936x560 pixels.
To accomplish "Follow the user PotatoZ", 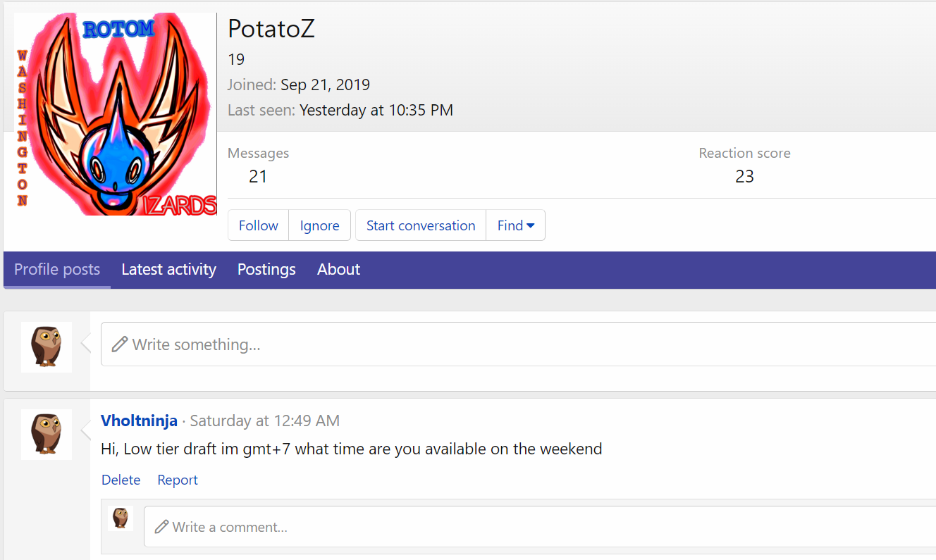I will [x=258, y=225].
